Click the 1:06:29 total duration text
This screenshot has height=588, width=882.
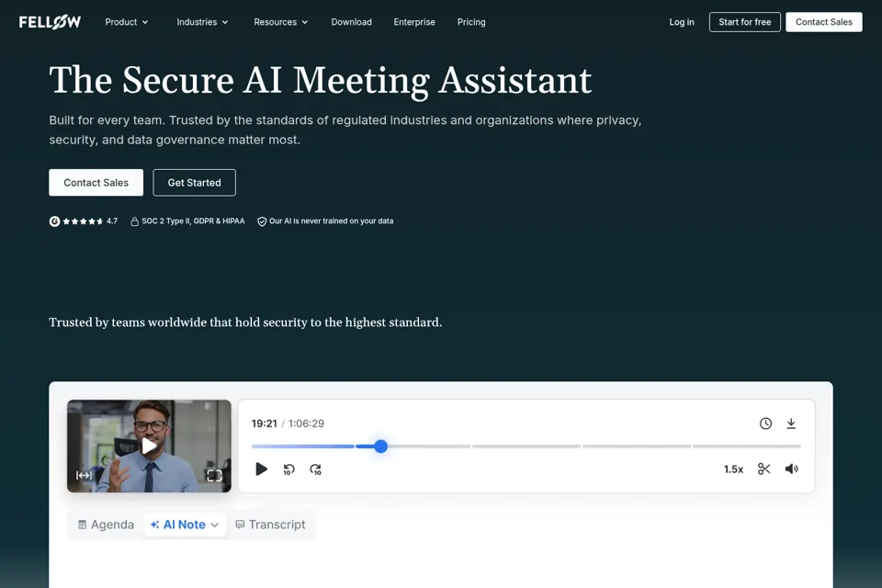tap(307, 424)
